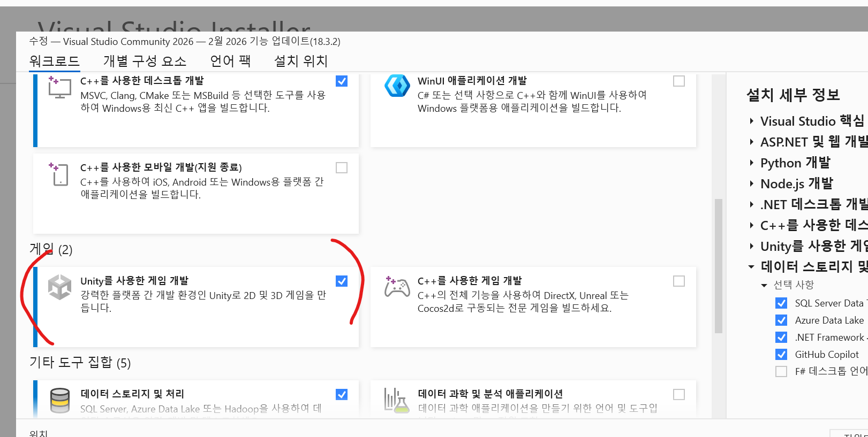
Task: Click the workload list vertical scrollbar
Action: [719, 266]
